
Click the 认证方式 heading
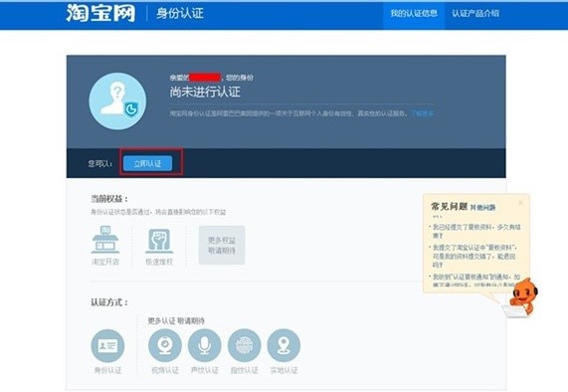[109, 302]
